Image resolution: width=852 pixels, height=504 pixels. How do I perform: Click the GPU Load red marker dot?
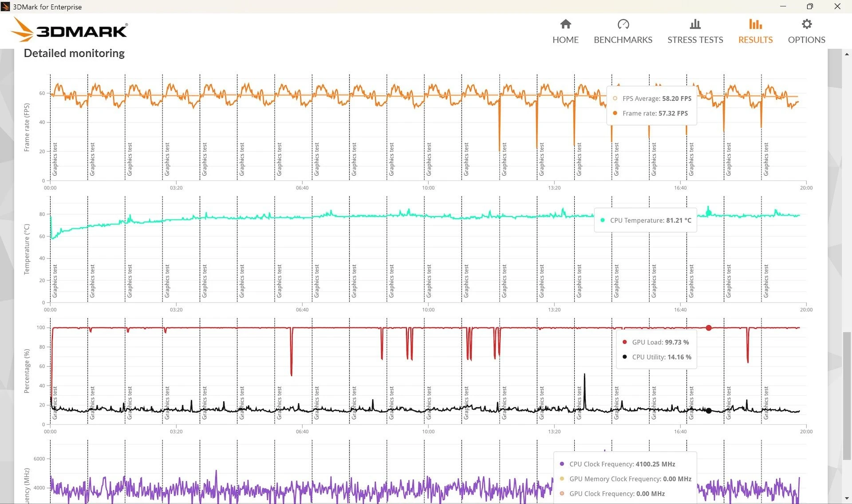click(x=709, y=328)
